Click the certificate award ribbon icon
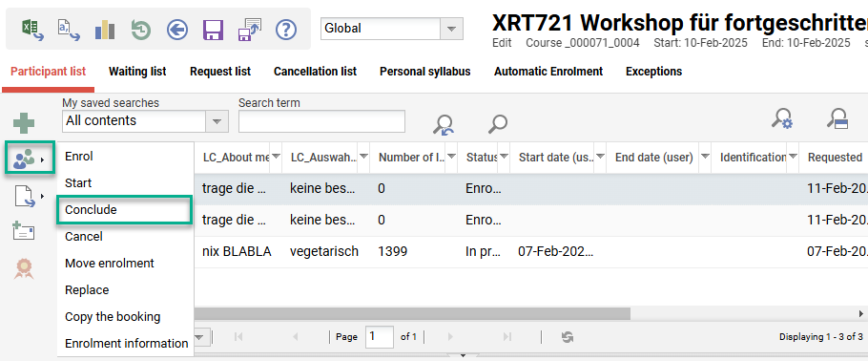This screenshot has height=361, width=868. (24, 268)
